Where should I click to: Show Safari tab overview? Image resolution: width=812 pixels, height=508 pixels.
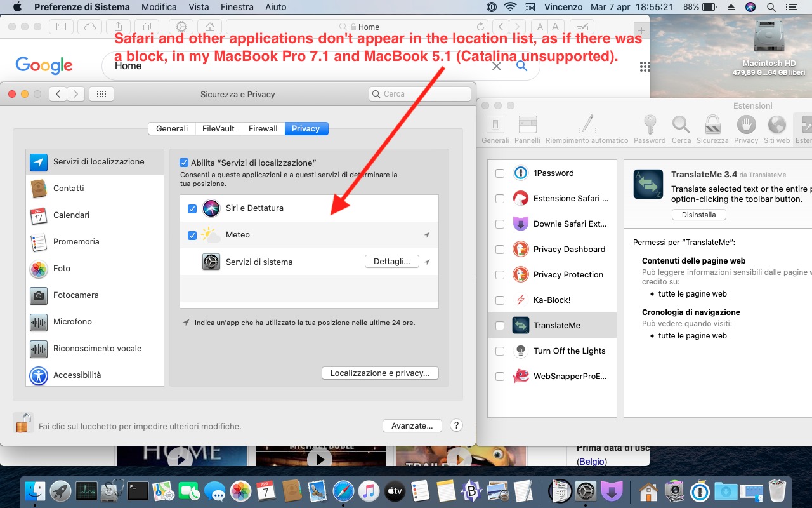[x=147, y=27]
